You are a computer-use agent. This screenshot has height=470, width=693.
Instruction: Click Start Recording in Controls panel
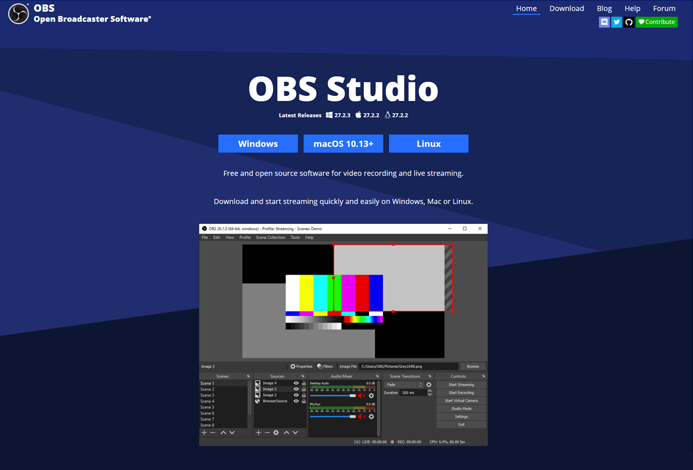pos(461,393)
